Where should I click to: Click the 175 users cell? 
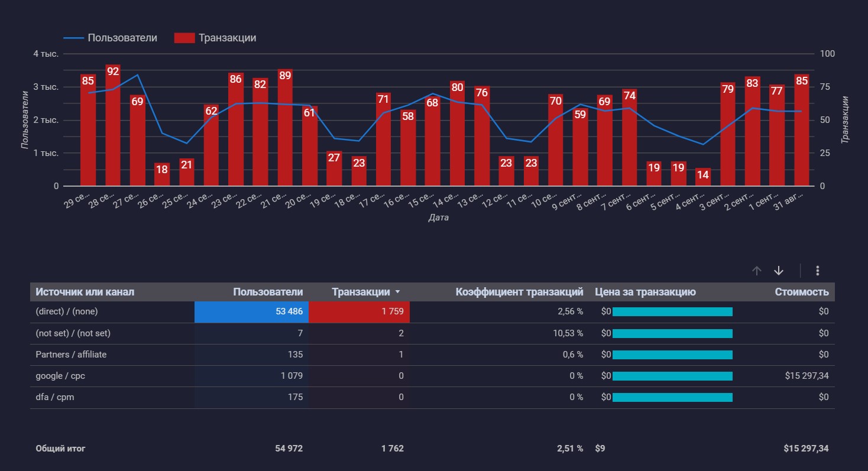tap(295, 397)
